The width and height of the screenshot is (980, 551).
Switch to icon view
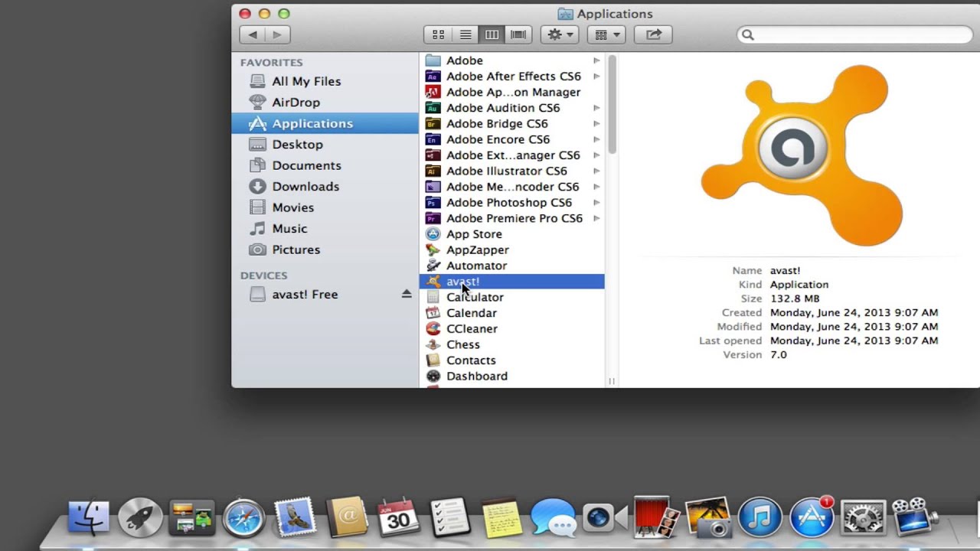[438, 34]
